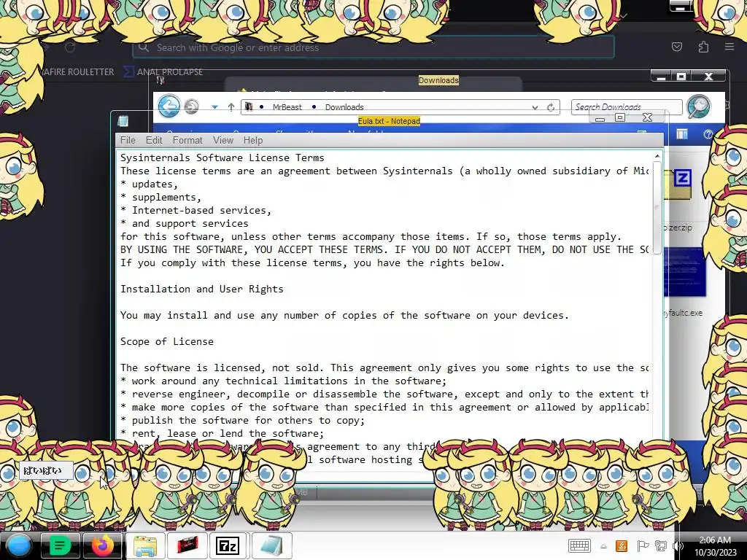747x560 pixels.
Task: Click the taskbar clock showing 2:06 AM
Action: pos(715,546)
